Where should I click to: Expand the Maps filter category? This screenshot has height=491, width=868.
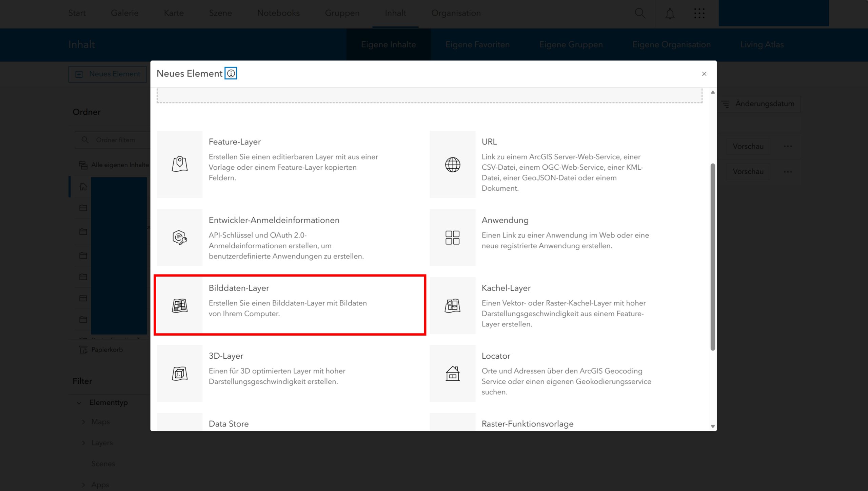pos(83,422)
